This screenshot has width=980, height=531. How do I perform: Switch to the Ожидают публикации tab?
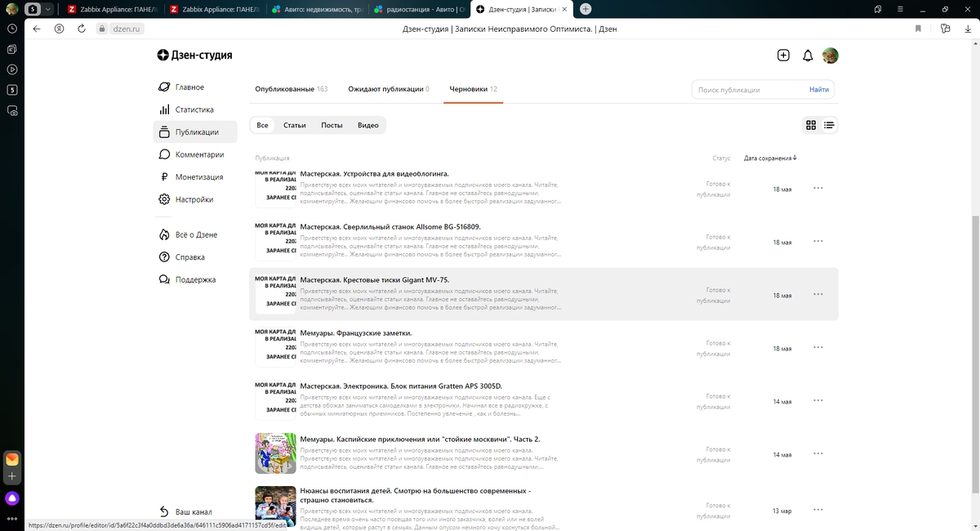[x=388, y=89]
